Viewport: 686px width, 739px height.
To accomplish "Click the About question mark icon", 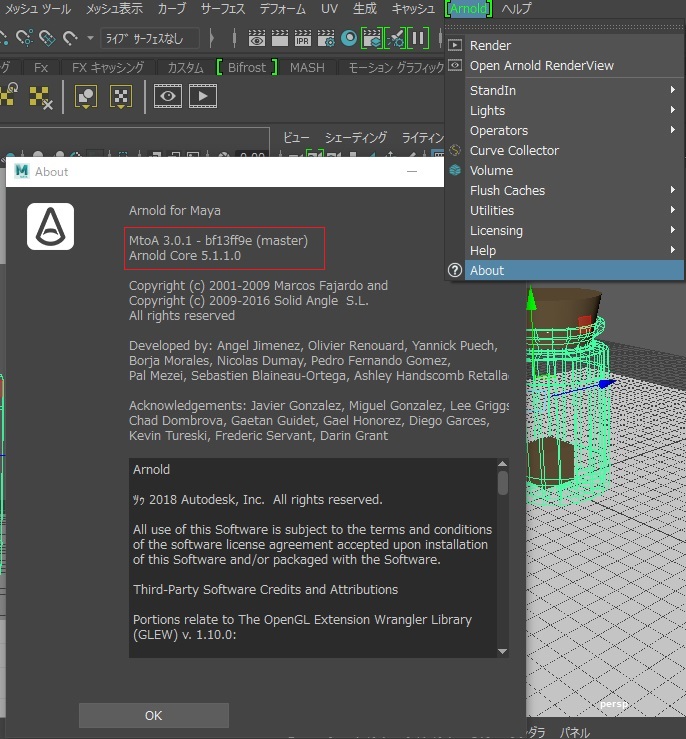I will click(x=455, y=271).
